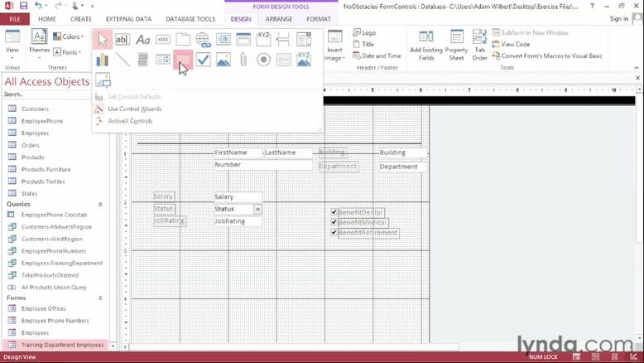
Task: Select the List Box control
Action: pyautogui.click(x=162, y=60)
